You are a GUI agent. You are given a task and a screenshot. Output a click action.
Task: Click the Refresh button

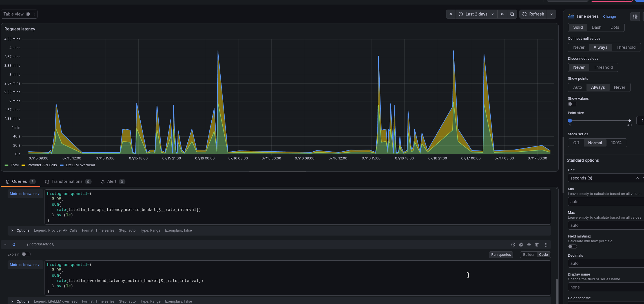point(533,14)
